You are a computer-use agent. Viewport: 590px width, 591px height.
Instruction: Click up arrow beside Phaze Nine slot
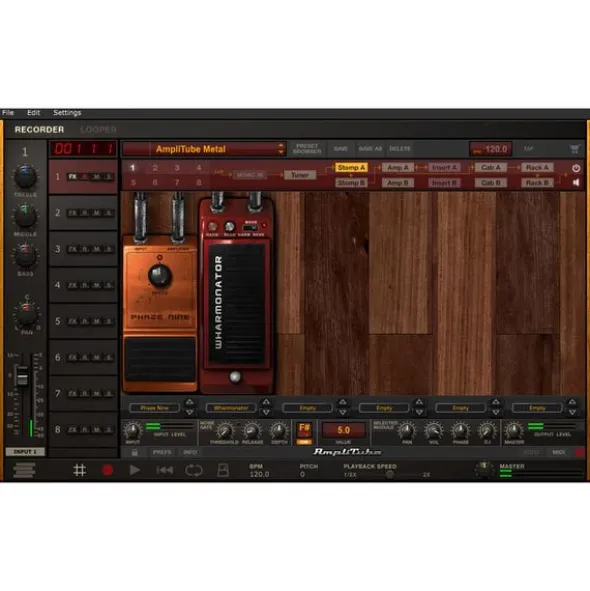click(189, 403)
